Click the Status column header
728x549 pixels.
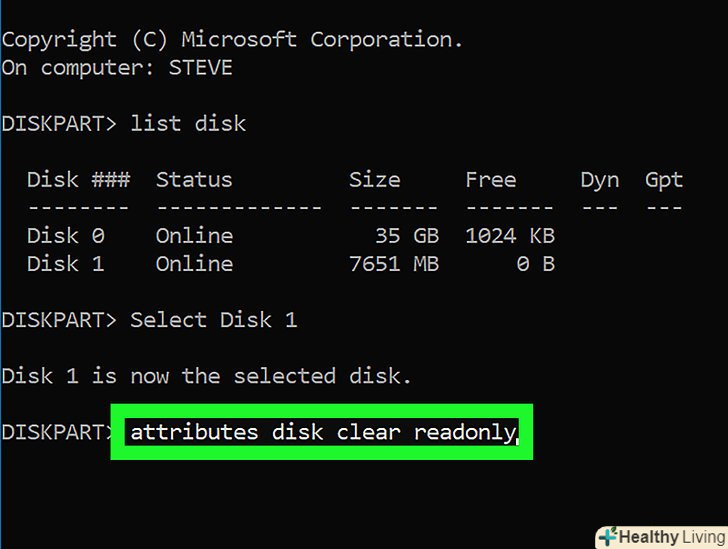194,180
